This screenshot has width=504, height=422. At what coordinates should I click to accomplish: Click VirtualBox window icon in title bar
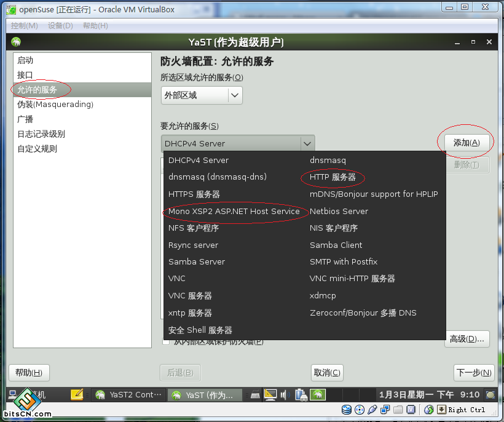point(11,10)
